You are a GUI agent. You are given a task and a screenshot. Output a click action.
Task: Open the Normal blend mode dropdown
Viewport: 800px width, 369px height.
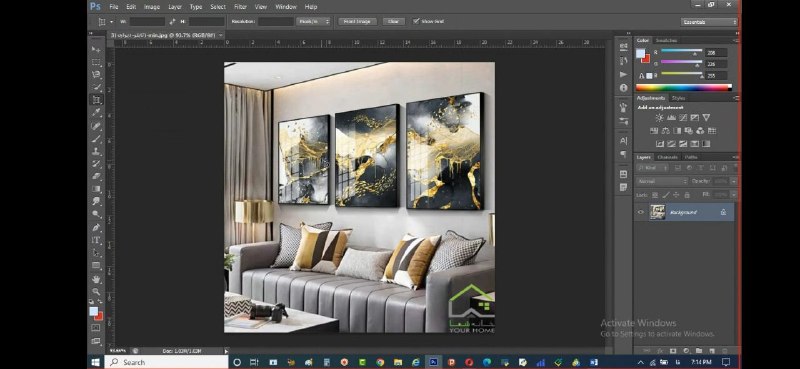tap(662, 181)
